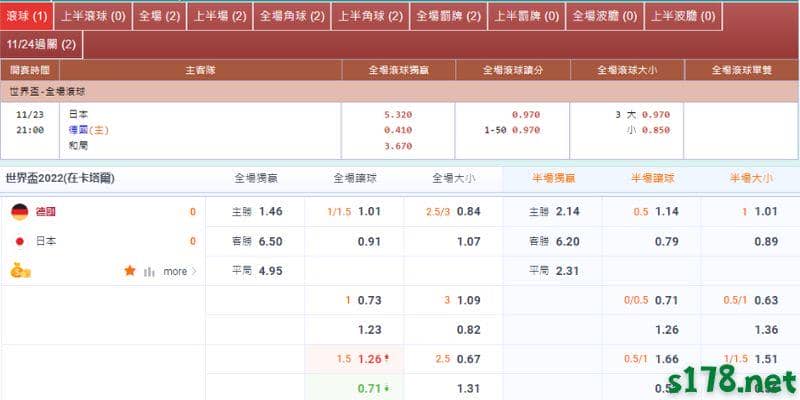Click the Germany flag icon
800x400 pixels.
[x=20, y=212]
